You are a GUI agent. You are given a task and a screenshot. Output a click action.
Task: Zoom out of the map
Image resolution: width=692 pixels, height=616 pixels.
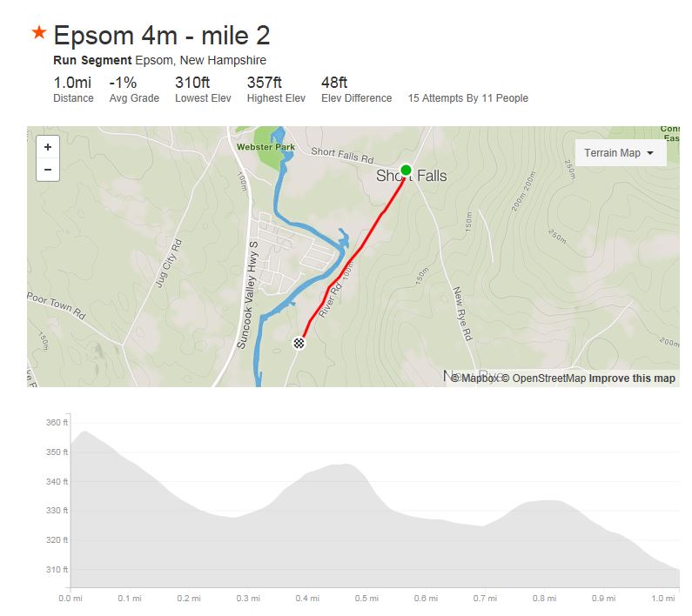[x=48, y=169]
